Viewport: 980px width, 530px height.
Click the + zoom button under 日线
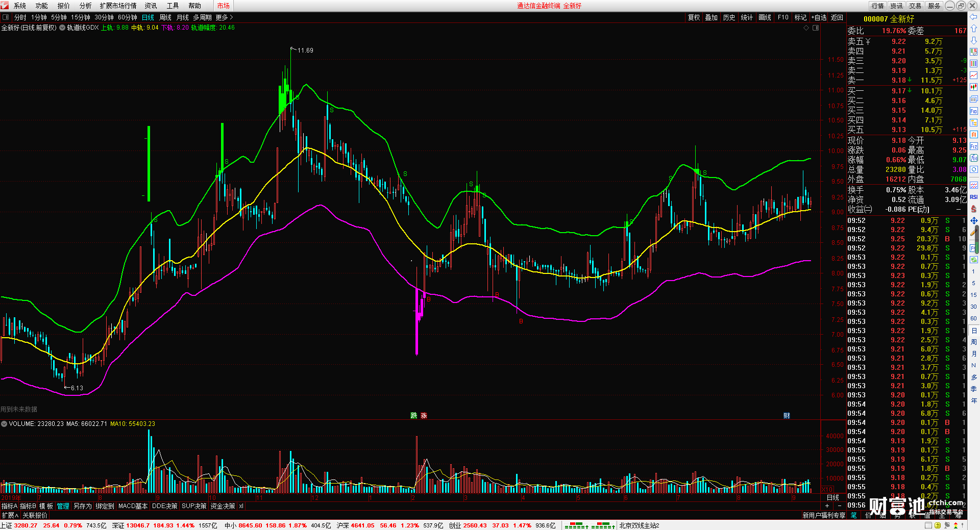pyautogui.click(x=827, y=506)
